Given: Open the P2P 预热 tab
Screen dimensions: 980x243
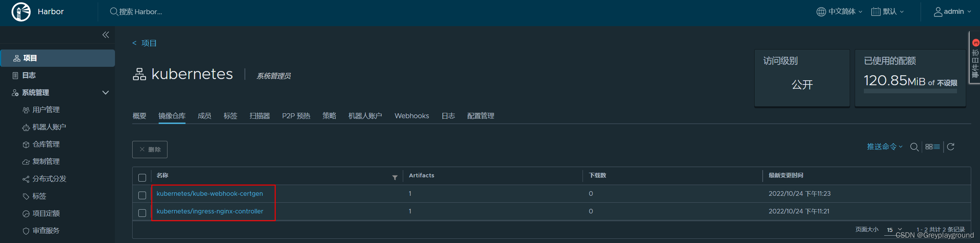Looking at the screenshot, I should coord(296,116).
